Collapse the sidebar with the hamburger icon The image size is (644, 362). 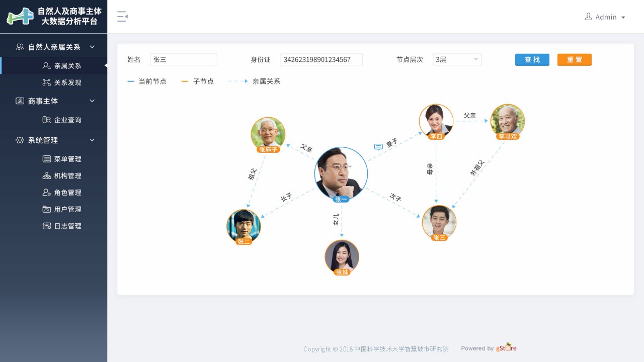tap(122, 17)
